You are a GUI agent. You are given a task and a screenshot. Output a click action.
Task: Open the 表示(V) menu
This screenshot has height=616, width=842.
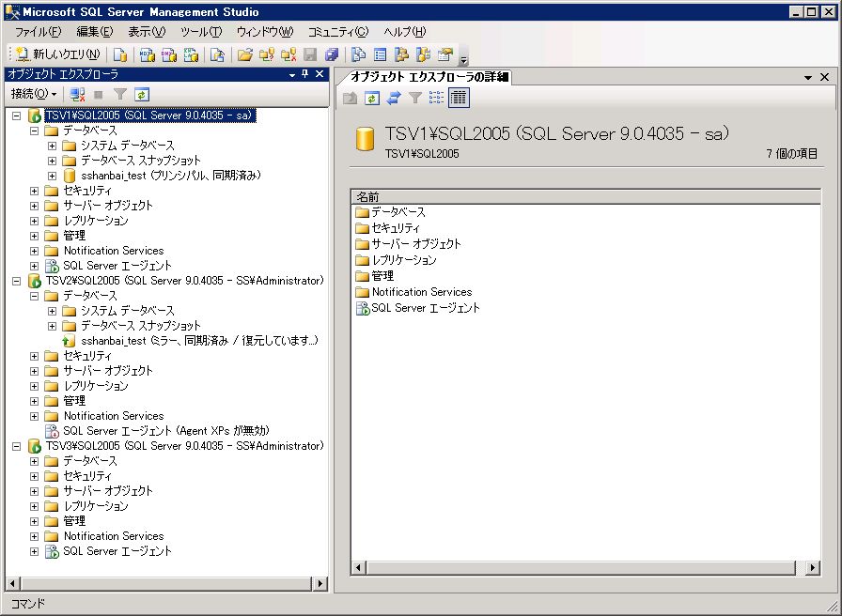click(147, 32)
